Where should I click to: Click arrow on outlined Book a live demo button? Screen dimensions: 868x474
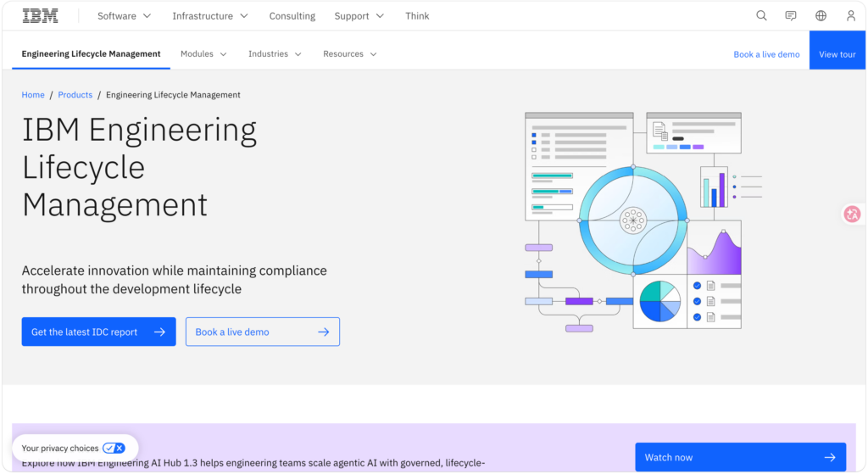[x=324, y=332]
